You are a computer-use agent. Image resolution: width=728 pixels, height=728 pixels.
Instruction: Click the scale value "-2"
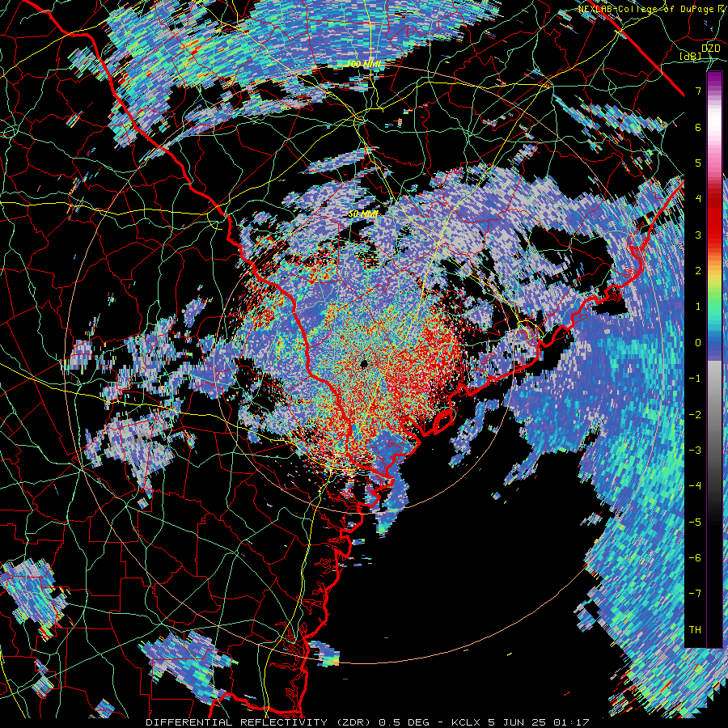(x=695, y=415)
